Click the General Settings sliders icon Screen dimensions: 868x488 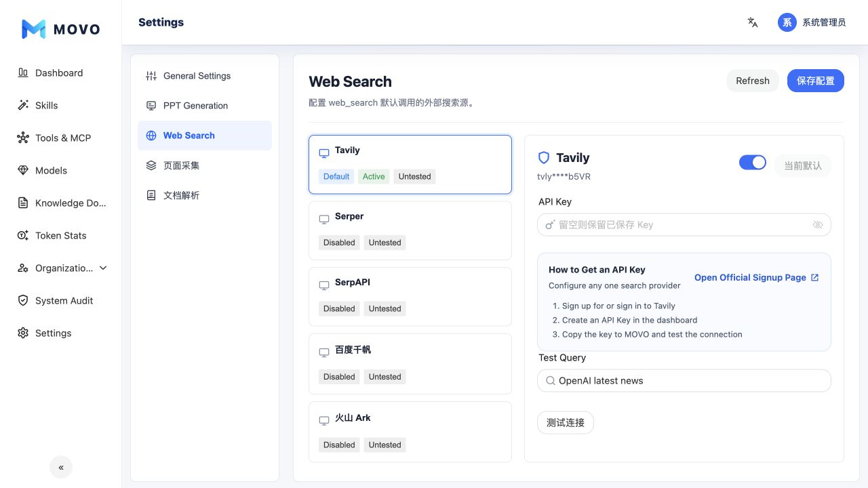click(151, 76)
